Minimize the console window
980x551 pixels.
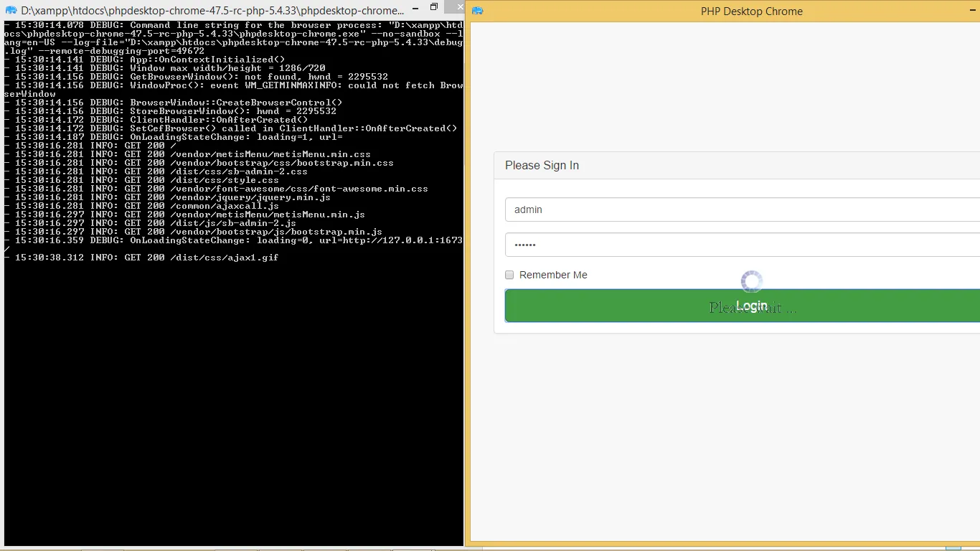tap(415, 7)
